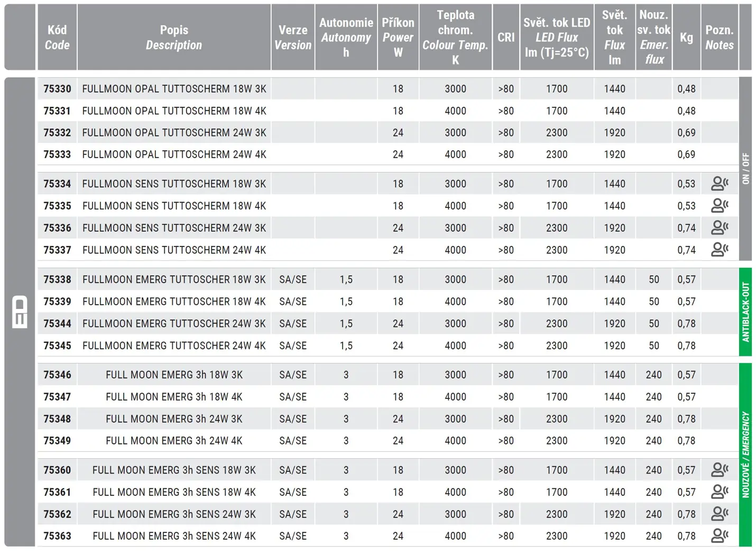This screenshot has width=756, height=554.
Task: Select product code 75332
Action: [x=57, y=133]
